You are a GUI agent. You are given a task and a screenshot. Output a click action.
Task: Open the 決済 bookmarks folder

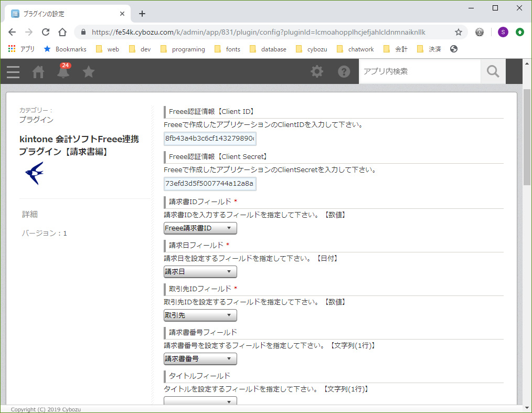click(429, 49)
